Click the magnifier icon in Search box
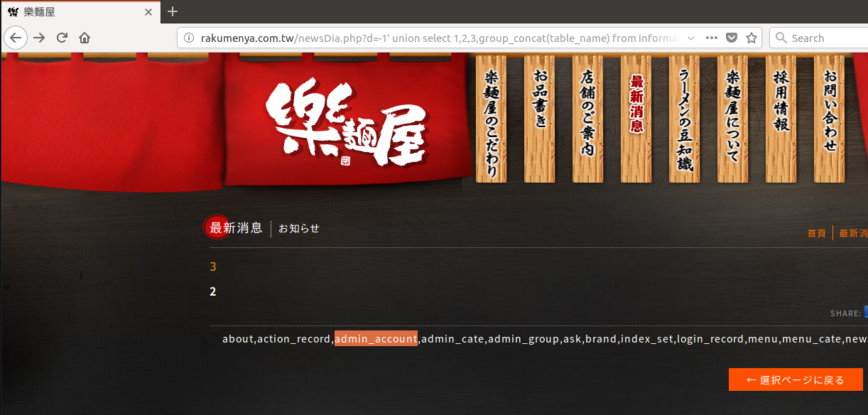The image size is (868, 415). (x=780, y=38)
